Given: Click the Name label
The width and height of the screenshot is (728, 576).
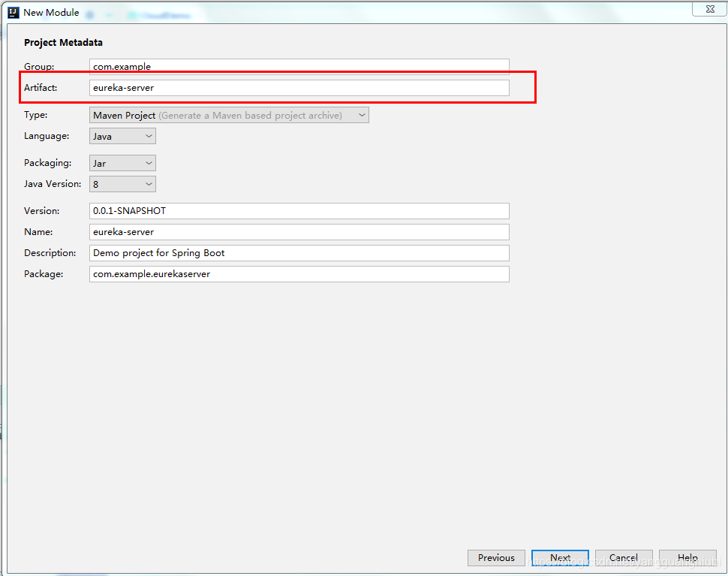Looking at the screenshot, I should (38, 231).
